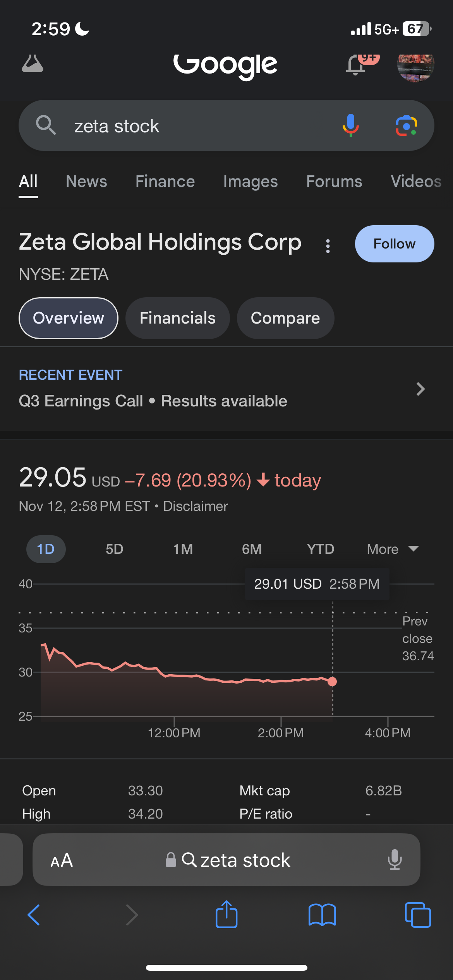Select the 5D chart range
This screenshot has width=453, height=980.
(115, 549)
